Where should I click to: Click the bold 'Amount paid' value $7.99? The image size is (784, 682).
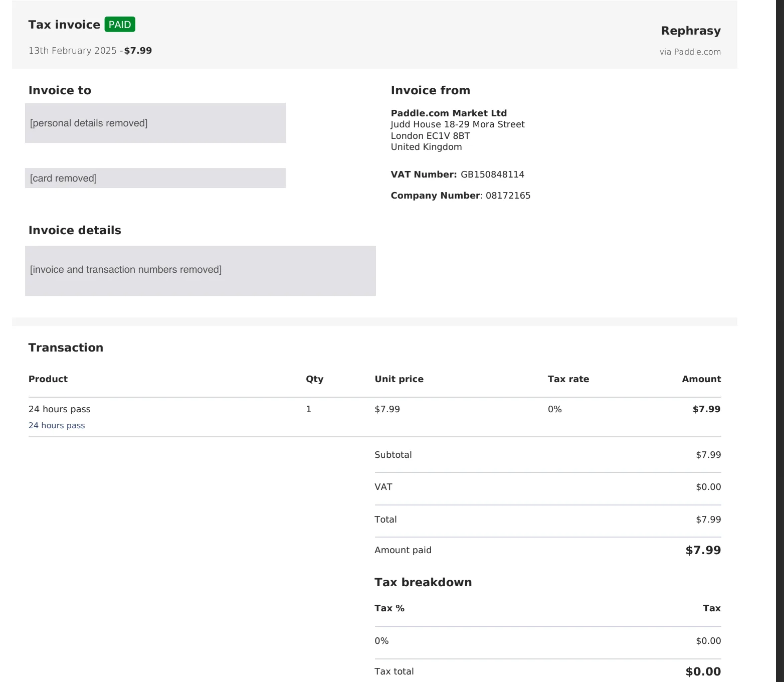[703, 550]
